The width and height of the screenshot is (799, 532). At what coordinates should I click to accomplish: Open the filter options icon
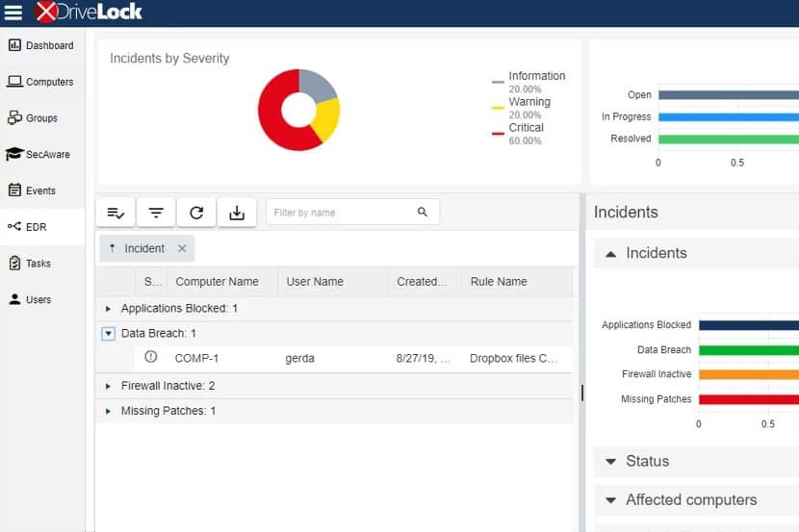156,213
